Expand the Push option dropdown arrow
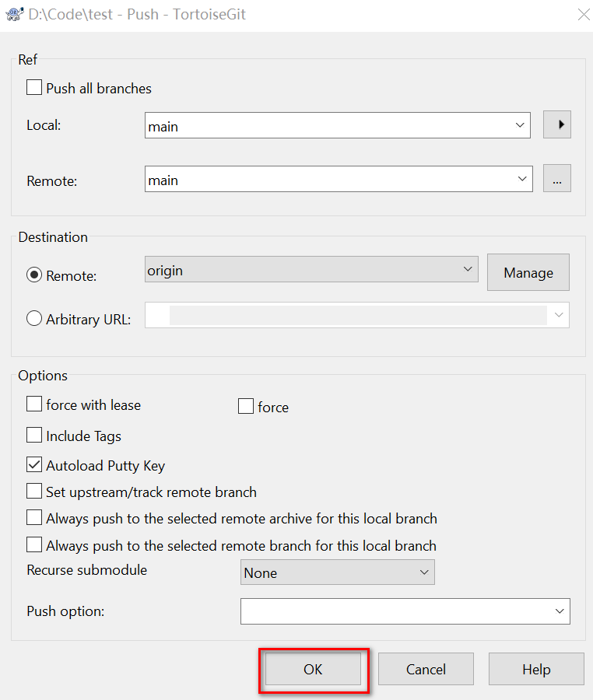This screenshot has height=700, width=593. 560,611
